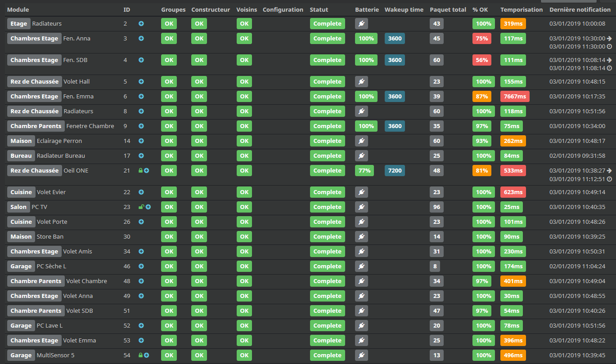Click the Maison label beside Store Ban
Viewport: 616px width, 364px height.
point(21,237)
